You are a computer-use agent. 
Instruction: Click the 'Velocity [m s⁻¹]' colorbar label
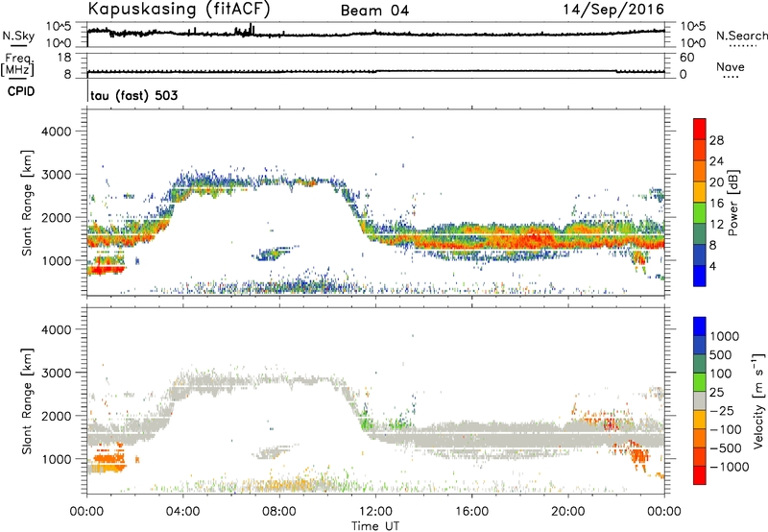coord(758,400)
